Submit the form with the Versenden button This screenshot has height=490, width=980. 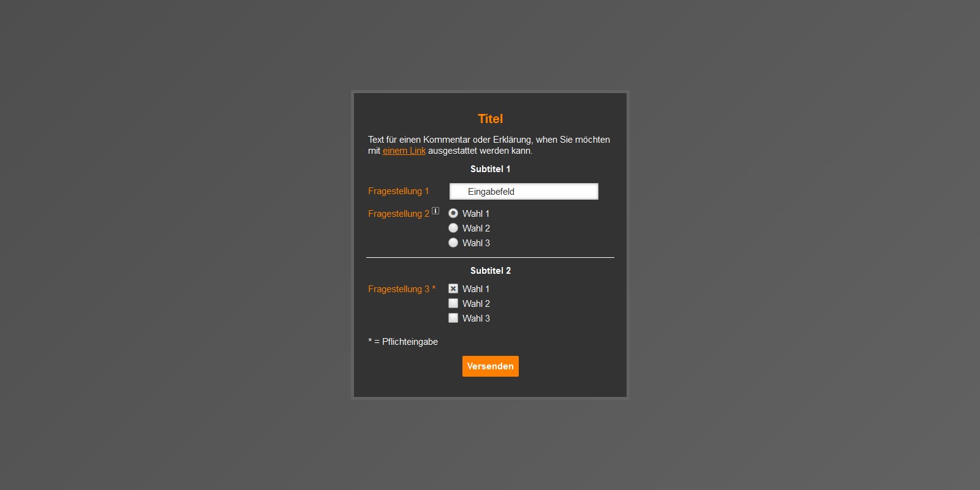[x=491, y=366]
